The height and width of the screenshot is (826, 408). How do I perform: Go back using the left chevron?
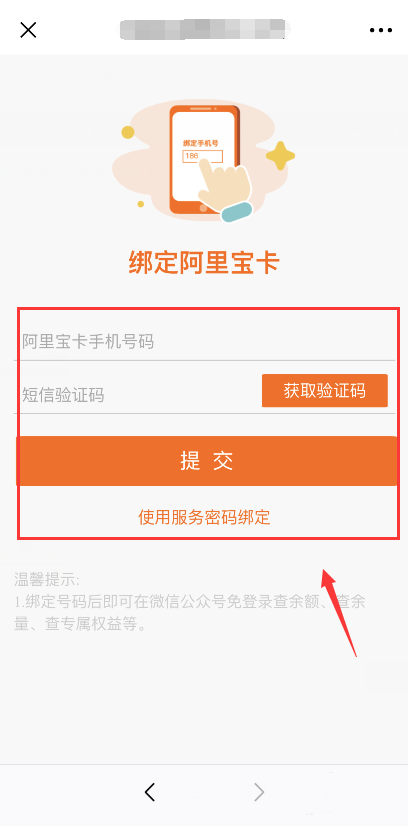(150, 792)
